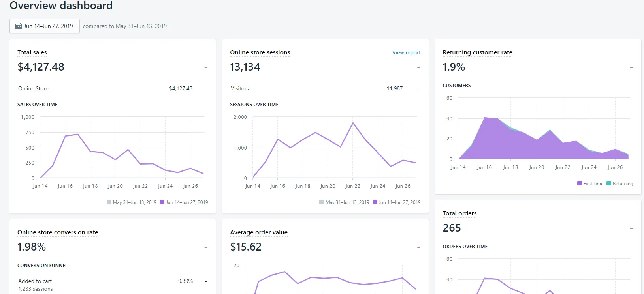Select the large $4,127.48 total sales value
Screen dimensions: 644x294
pyautogui.click(x=41, y=67)
